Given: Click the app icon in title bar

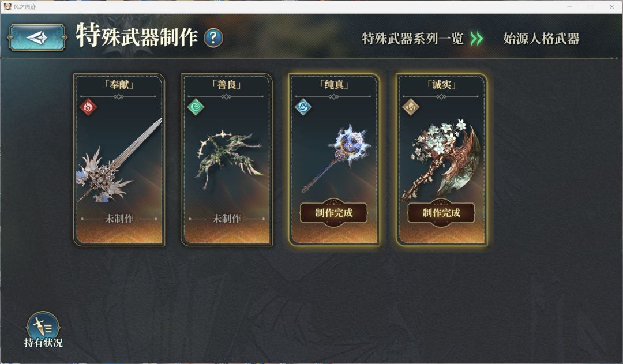Looking at the screenshot, I should [x=7, y=6].
